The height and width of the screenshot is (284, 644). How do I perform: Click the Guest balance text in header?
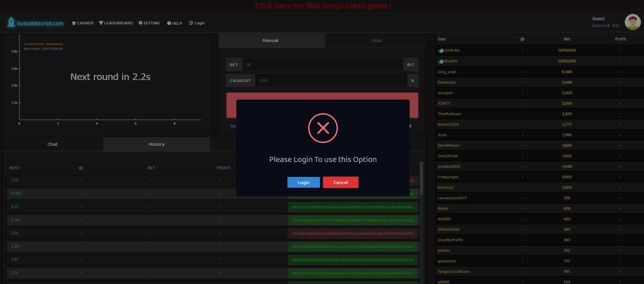coord(605,26)
